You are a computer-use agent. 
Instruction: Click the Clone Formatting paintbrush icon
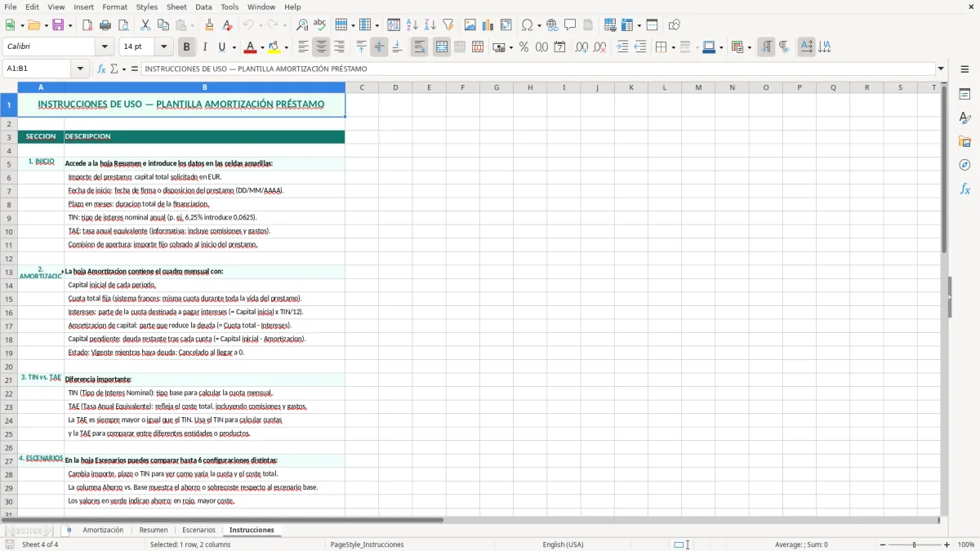[x=209, y=25]
